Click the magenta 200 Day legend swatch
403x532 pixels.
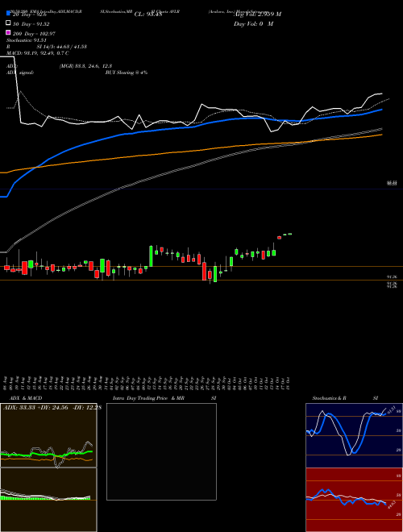(8, 32)
